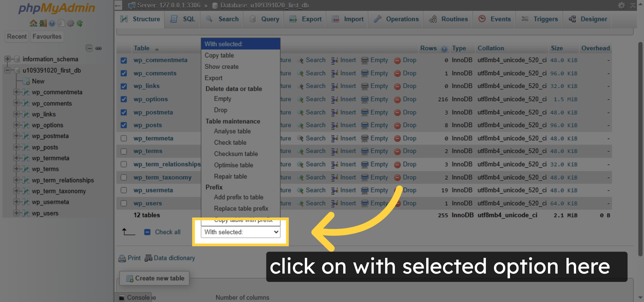Click the reload navigation panel icon
This screenshot has width=644, height=302.
tap(80, 23)
